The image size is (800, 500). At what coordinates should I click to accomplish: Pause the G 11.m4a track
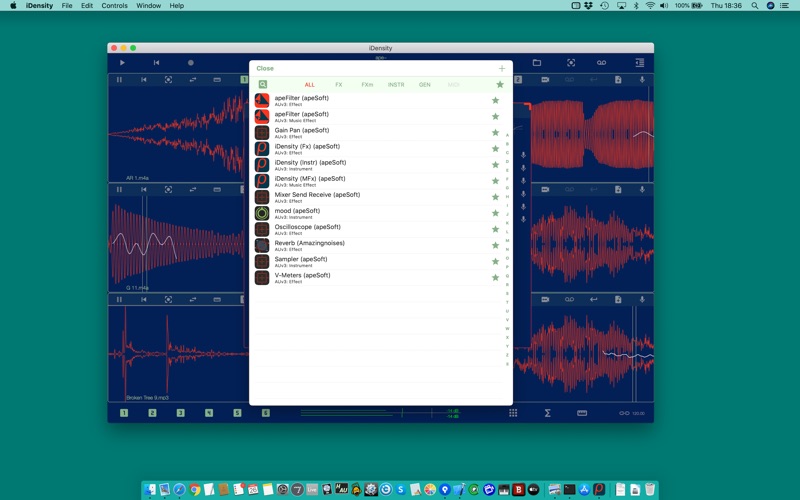click(x=119, y=189)
